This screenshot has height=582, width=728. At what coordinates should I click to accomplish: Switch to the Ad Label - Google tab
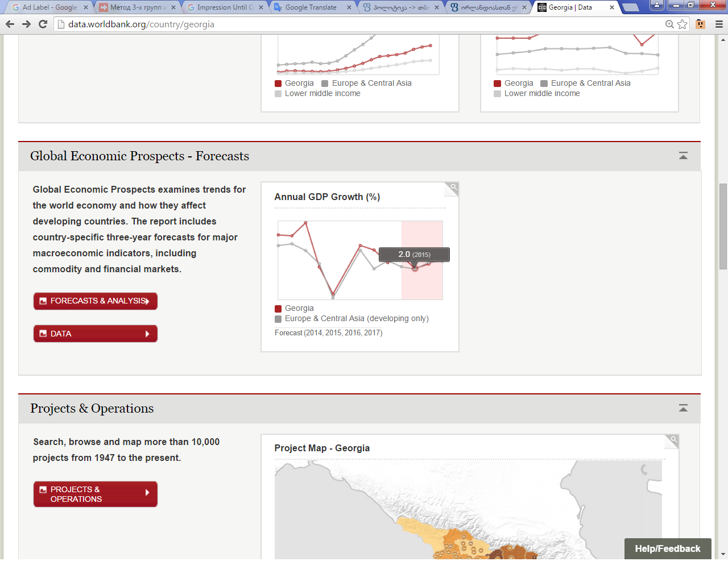coord(49,7)
